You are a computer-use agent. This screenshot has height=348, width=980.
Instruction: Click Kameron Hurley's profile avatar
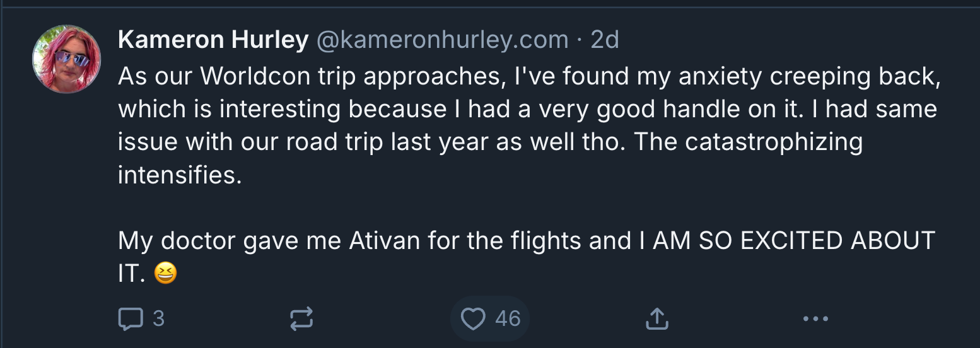(66, 59)
